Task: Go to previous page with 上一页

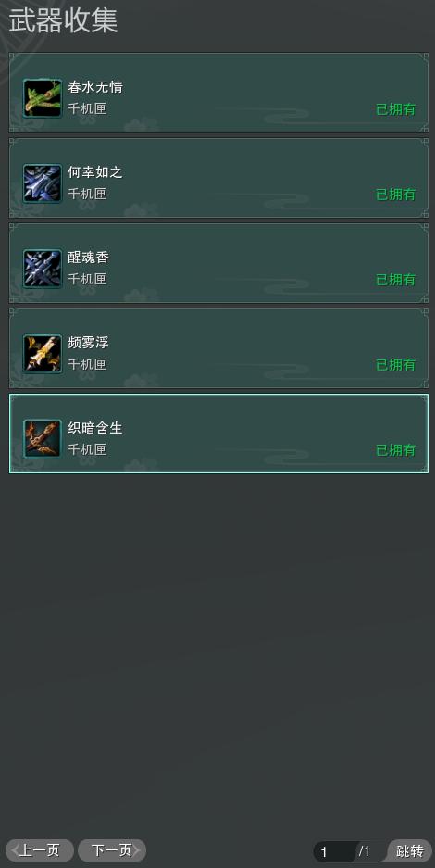Action: pos(40,850)
